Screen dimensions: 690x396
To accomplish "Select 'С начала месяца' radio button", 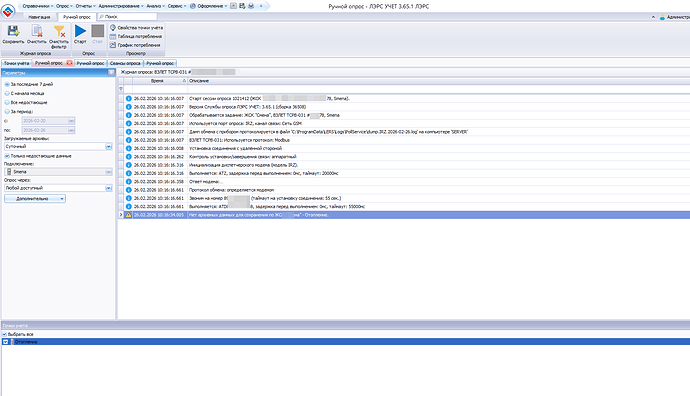I will coord(7,93).
